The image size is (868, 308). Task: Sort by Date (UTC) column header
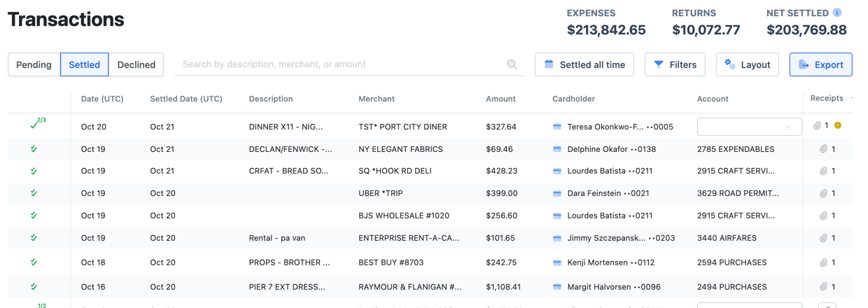(102, 99)
